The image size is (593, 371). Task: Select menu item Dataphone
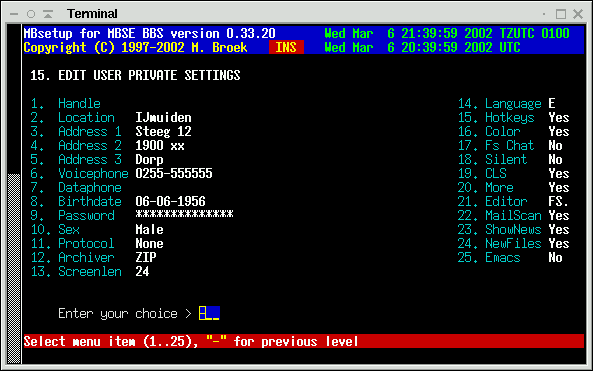coord(76,187)
